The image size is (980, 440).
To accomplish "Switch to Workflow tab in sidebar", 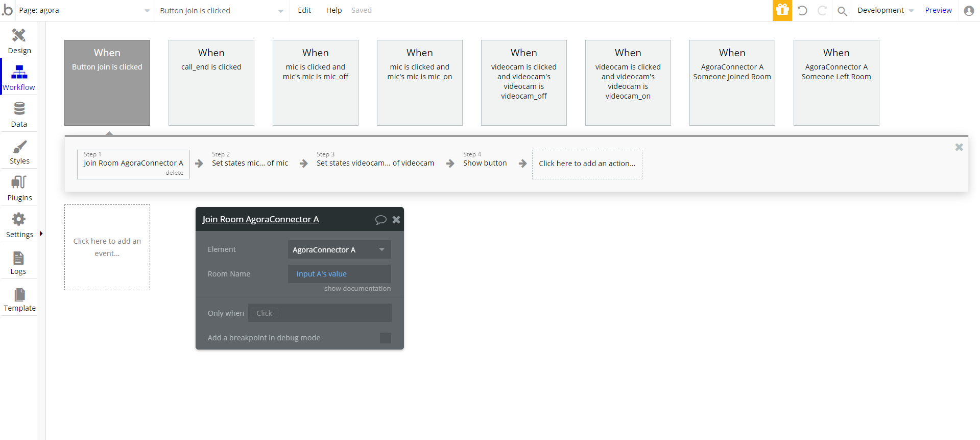I will click(19, 78).
